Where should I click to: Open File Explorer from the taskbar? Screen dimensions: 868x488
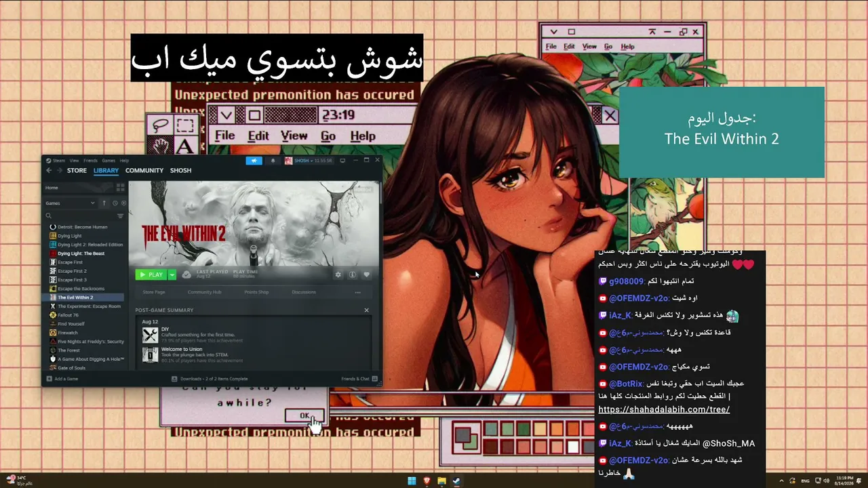(441, 481)
